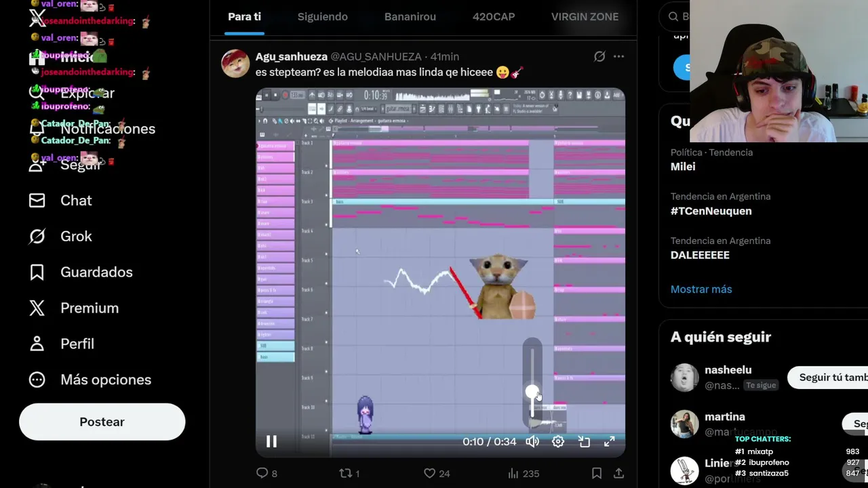868x488 pixels.
Task: Open the Agu_sanhueza display name link
Action: click(292, 57)
